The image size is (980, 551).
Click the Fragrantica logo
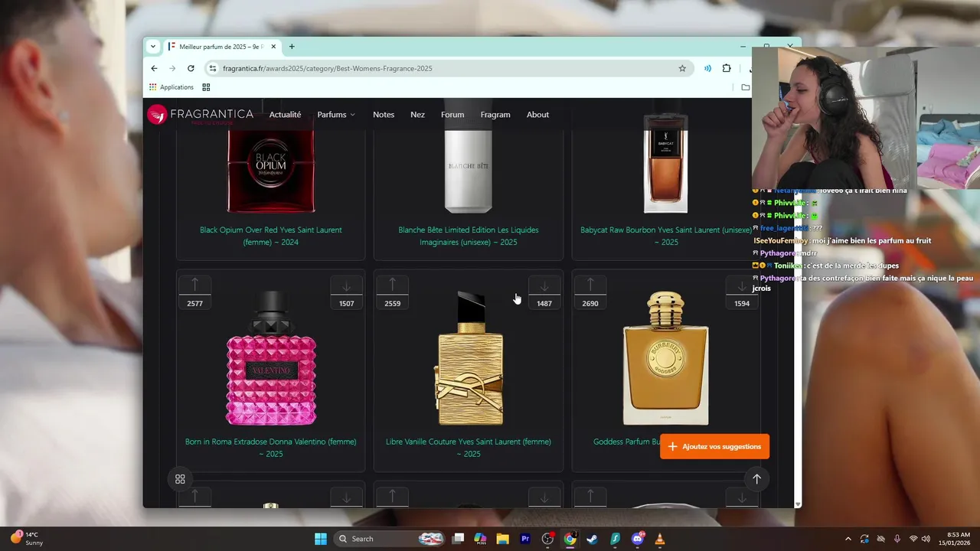click(x=200, y=115)
